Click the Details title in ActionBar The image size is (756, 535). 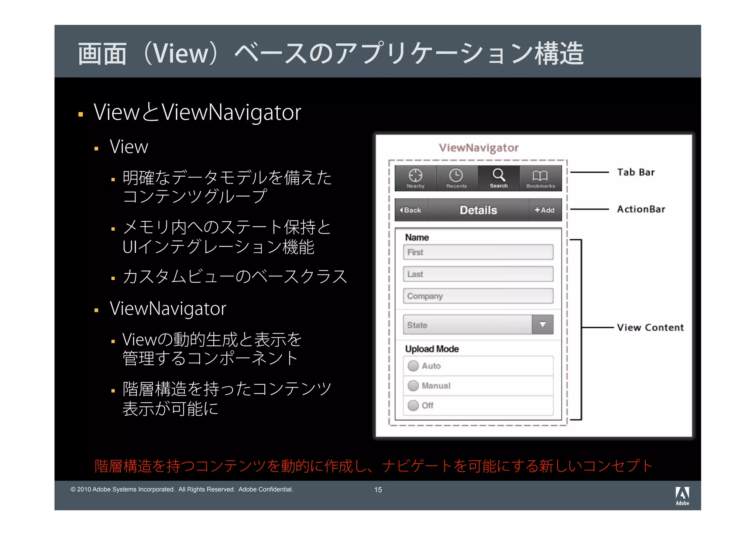(478, 210)
